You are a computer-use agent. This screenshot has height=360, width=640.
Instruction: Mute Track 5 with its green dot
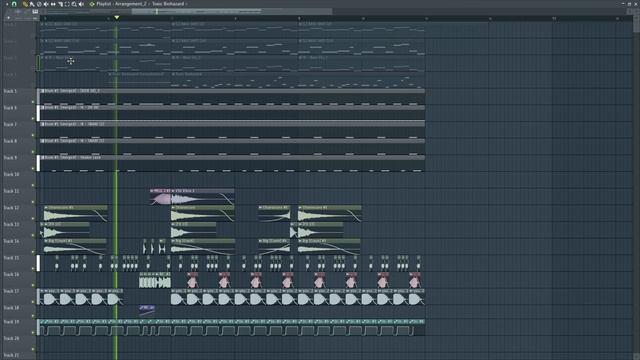coord(33,102)
